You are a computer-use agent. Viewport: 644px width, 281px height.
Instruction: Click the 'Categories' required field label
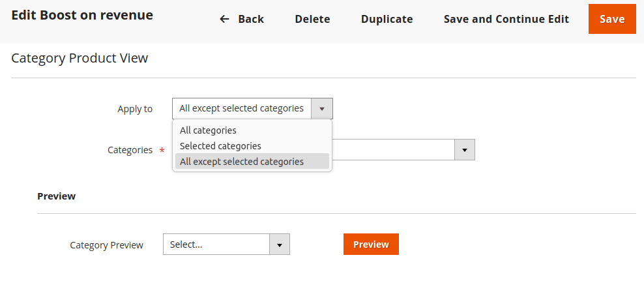click(x=130, y=150)
